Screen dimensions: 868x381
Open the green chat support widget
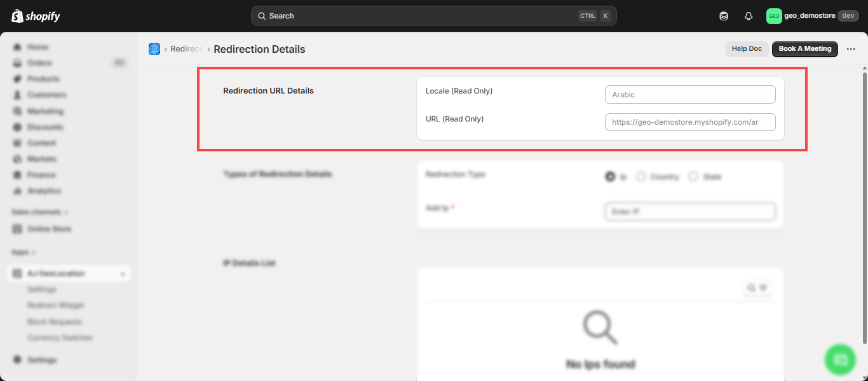pos(839,359)
